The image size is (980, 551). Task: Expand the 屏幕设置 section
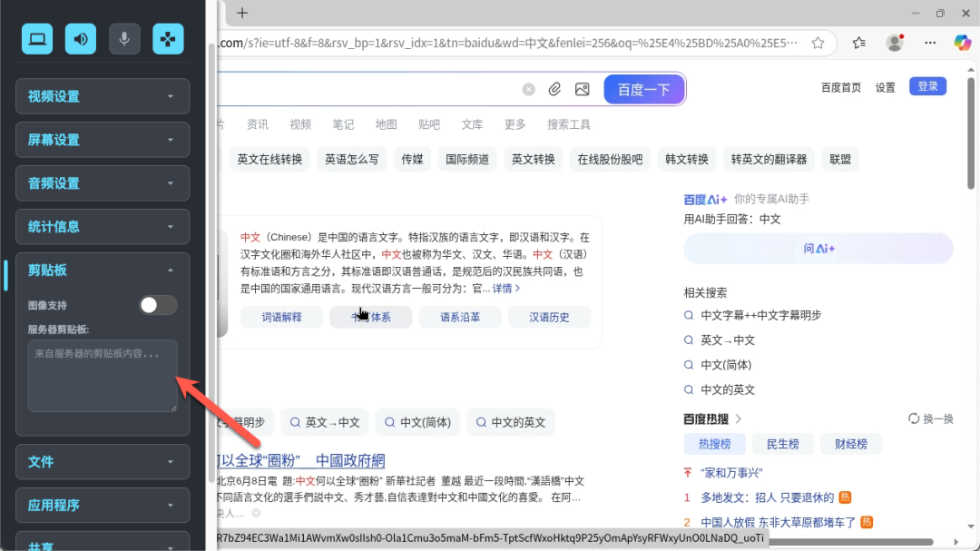[103, 140]
